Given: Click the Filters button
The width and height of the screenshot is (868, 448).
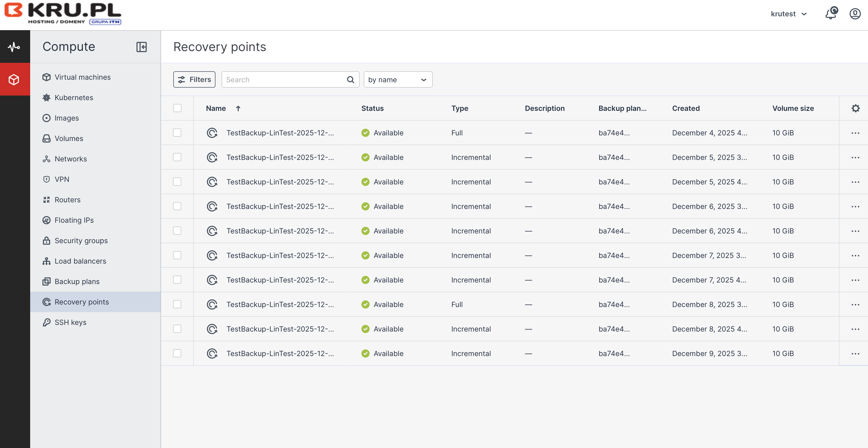Looking at the screenshot, I should tap(194, 79).
